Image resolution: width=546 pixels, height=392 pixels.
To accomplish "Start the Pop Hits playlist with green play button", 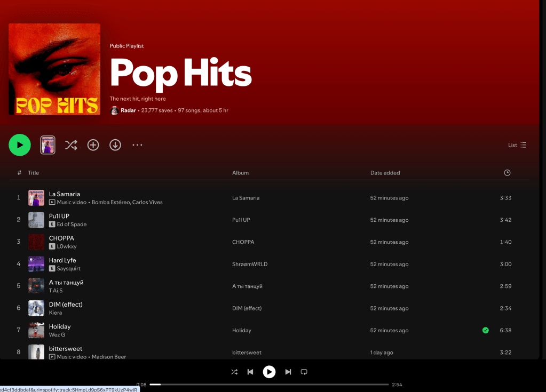I will point(20,145).
